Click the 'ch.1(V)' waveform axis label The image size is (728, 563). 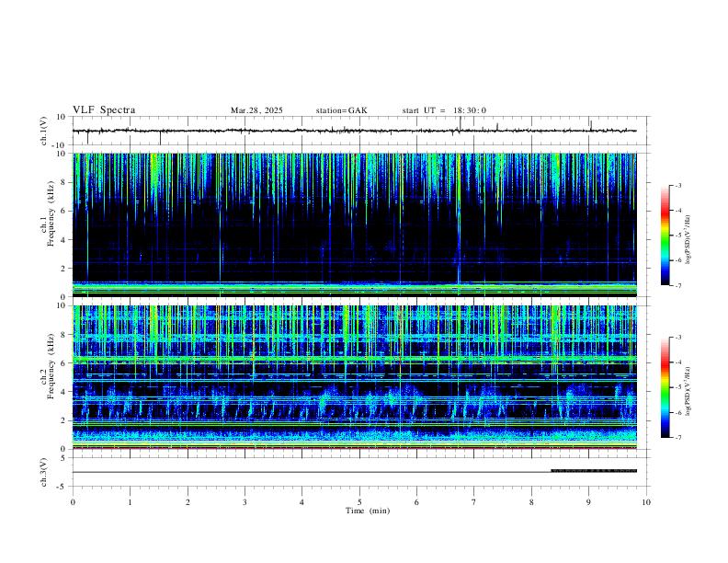[44, 131]
